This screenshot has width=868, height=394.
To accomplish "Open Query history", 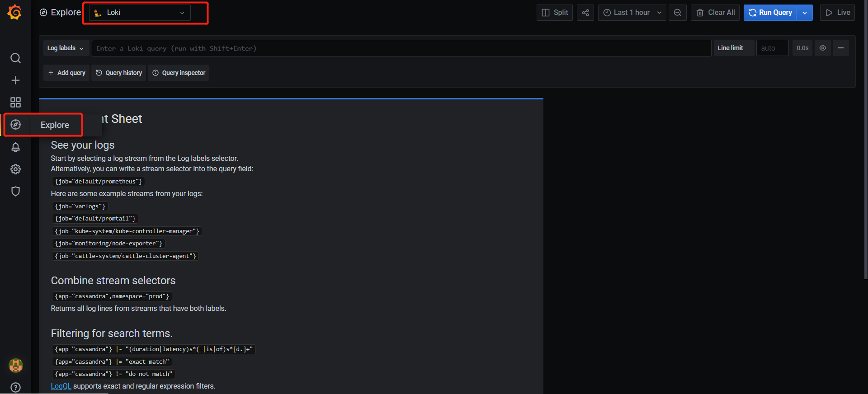I will (x=119, y=73).
